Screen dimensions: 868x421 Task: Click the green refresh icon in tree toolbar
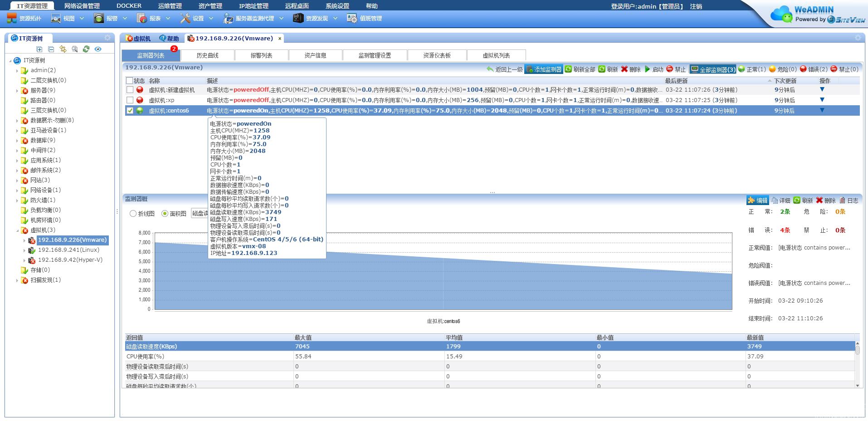[86, 49]
